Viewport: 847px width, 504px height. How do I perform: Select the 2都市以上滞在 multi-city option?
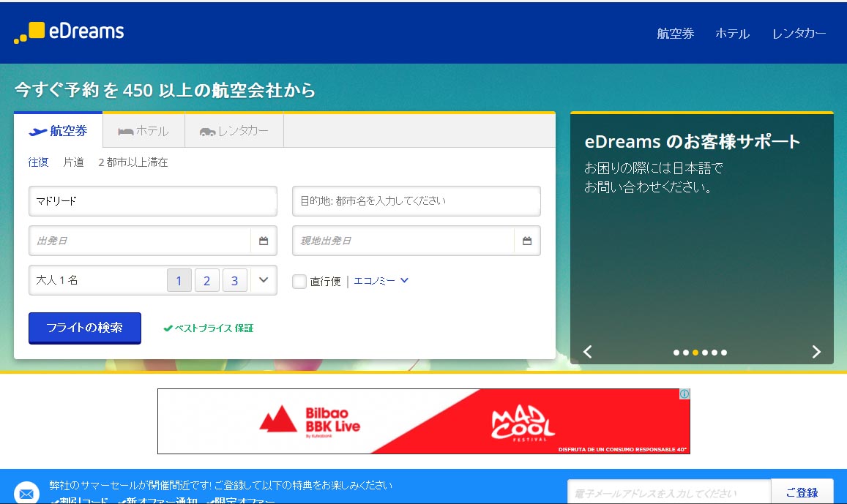pyautogui.click(x=133, y=162)
